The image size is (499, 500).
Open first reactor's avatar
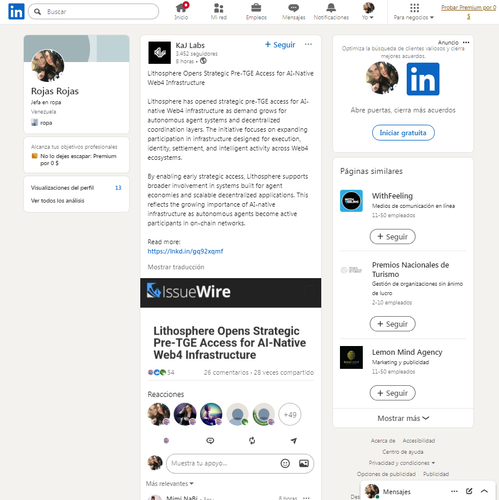(159, 414)
